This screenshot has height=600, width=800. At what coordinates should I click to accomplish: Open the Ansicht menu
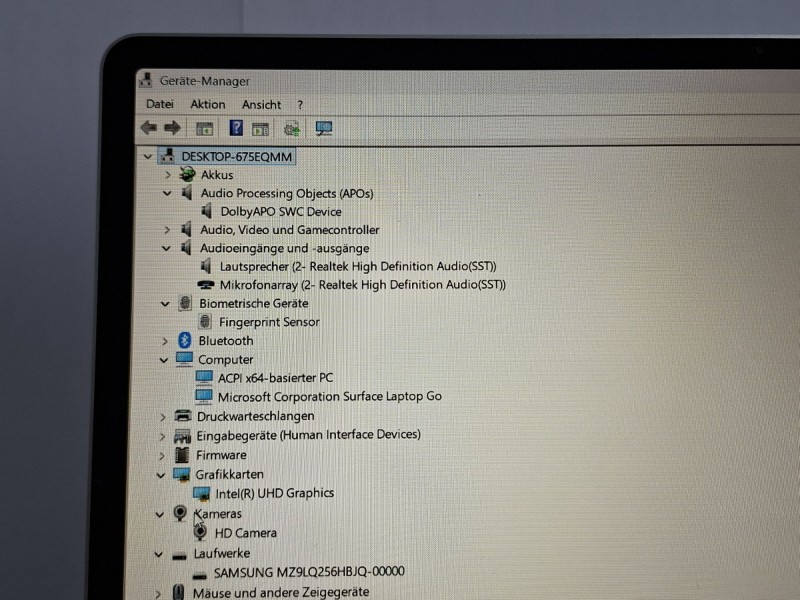pos(261,104)
